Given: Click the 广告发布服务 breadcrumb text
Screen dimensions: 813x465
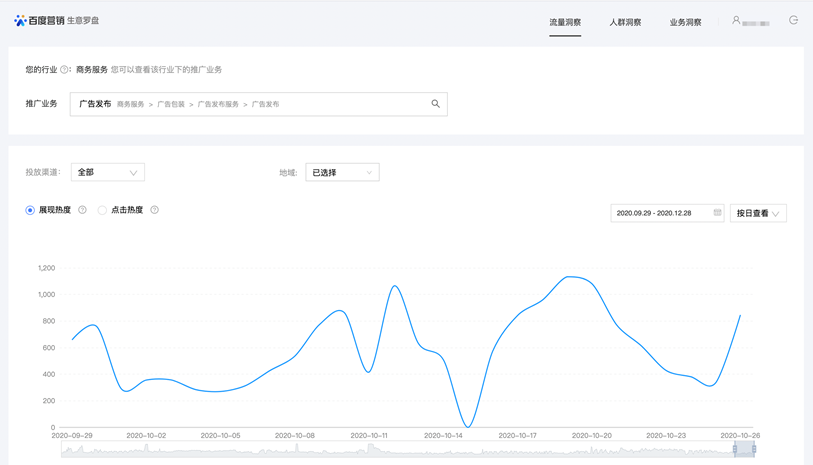Looking at the screenshot, I should pos(218,104).
